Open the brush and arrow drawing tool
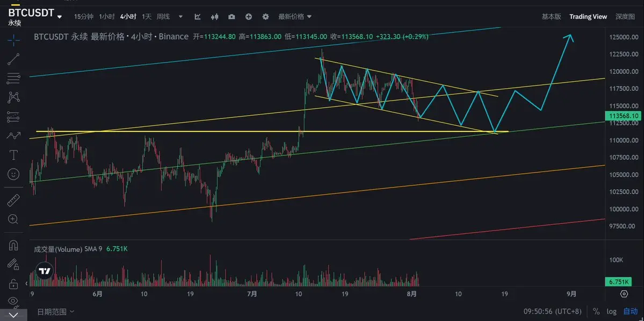 [x=13, y=135]
